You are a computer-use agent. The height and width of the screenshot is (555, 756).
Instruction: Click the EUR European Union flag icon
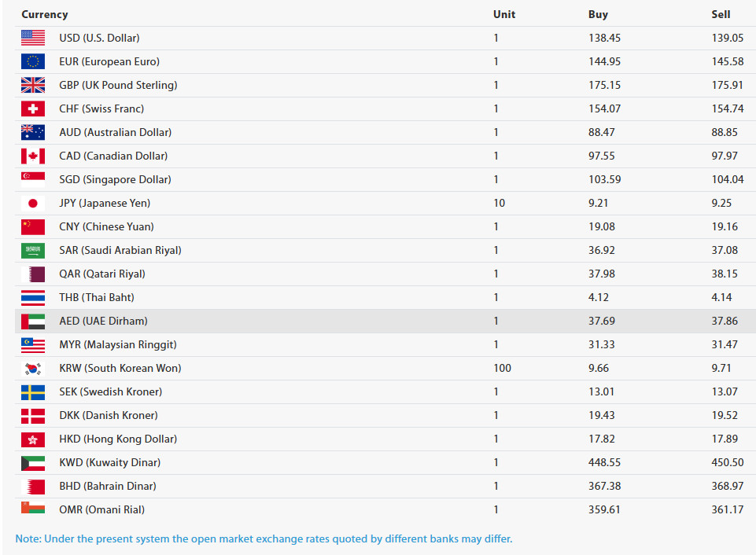pos(32,61)
